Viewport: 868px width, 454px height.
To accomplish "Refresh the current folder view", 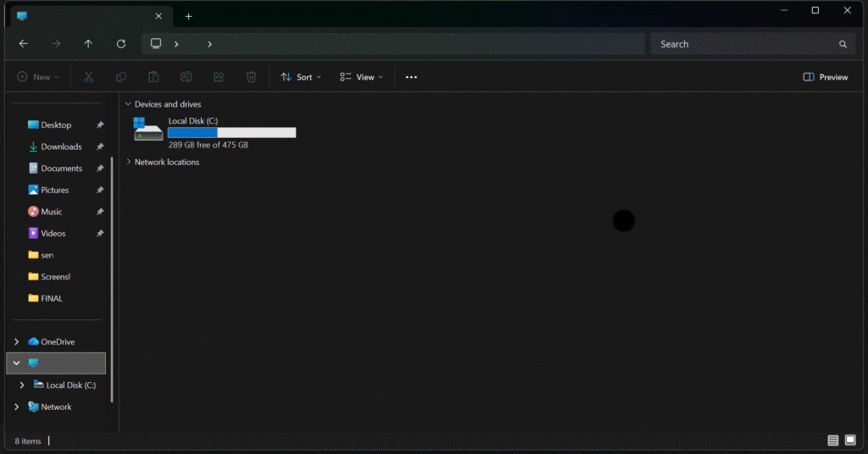I will 121,44.
